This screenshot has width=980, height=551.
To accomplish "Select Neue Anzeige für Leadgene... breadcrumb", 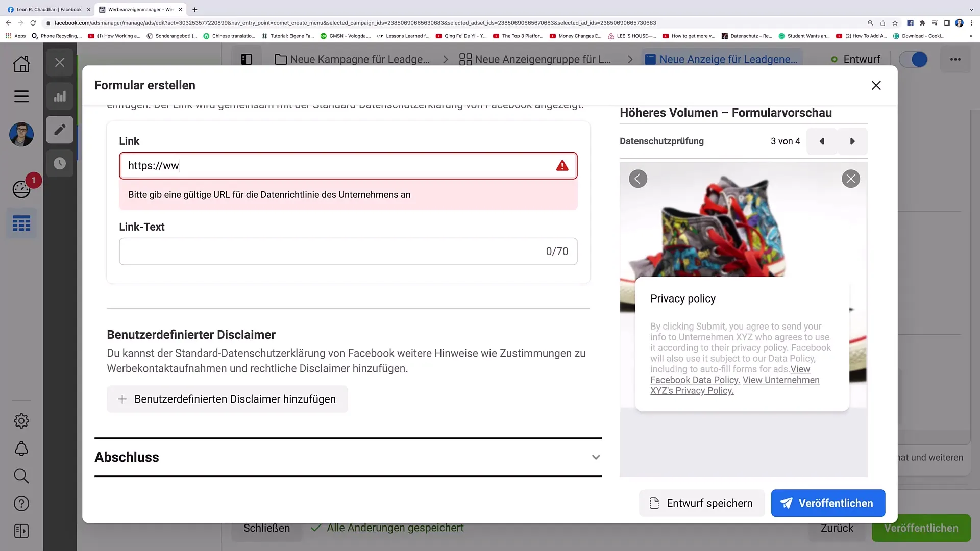I will pos(721,59).
